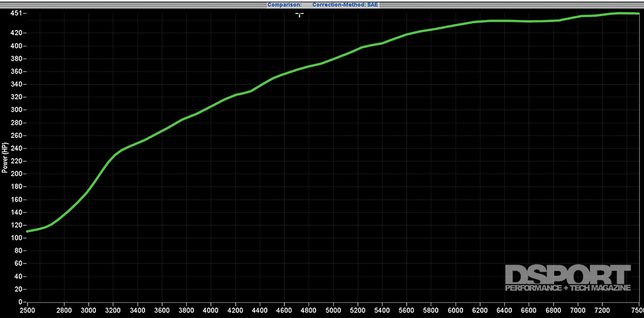Click the 0 HP label at axis origin
Screen dimensions: 644x318
pos(21,302)
